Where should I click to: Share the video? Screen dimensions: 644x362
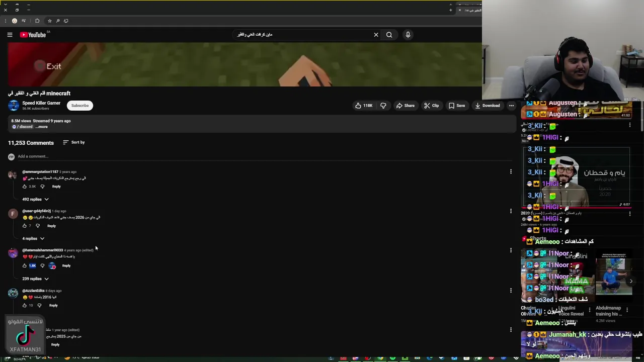click(x=405, y=106)
